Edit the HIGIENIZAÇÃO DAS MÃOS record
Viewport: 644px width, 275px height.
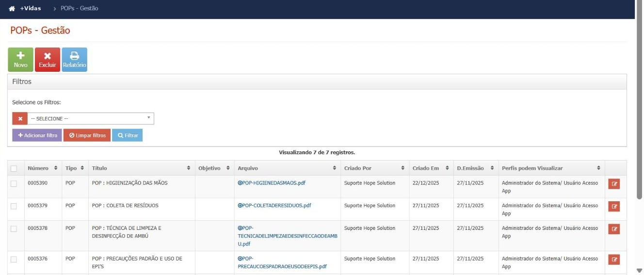pos(614,184)
